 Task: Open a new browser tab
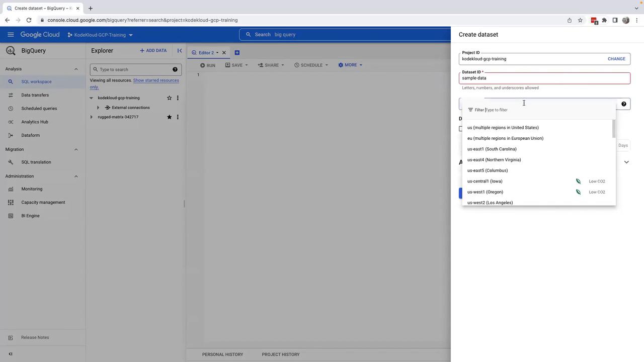91,8
